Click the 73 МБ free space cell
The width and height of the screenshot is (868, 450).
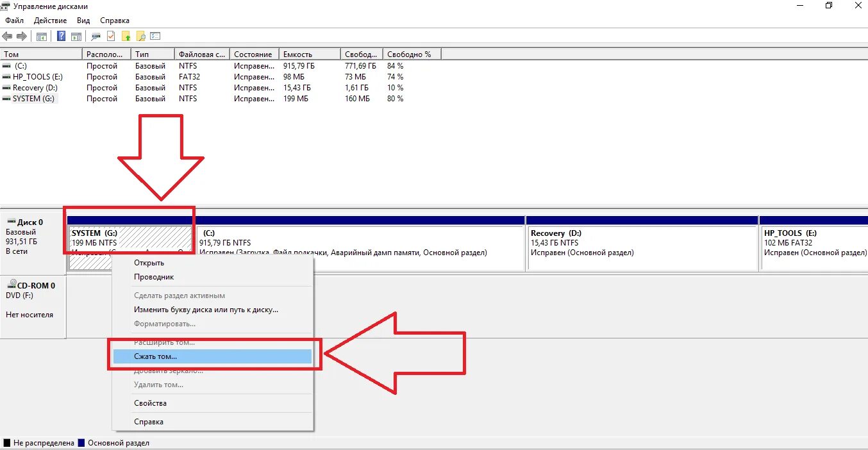(356, 77)
